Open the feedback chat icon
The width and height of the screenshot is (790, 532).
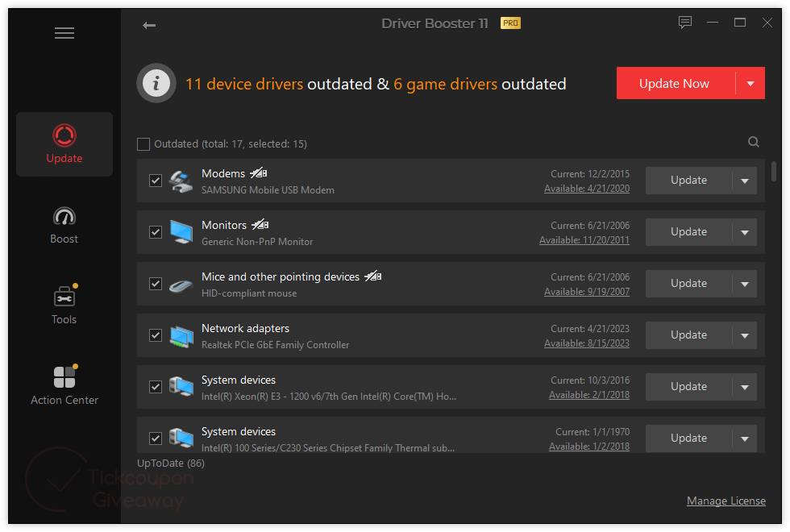pyautogui.click(x=685, y=23)
